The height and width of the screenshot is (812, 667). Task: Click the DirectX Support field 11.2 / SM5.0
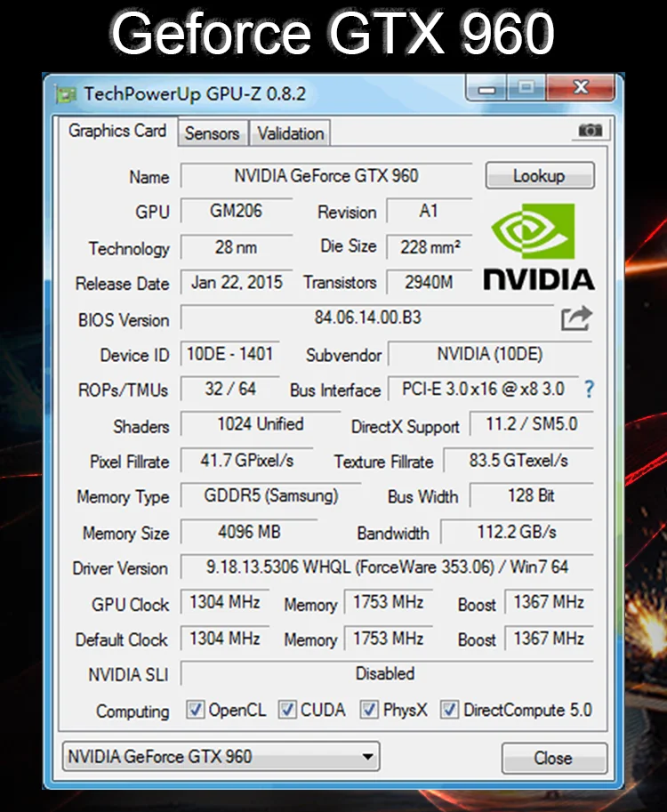(x=531, y=424)
